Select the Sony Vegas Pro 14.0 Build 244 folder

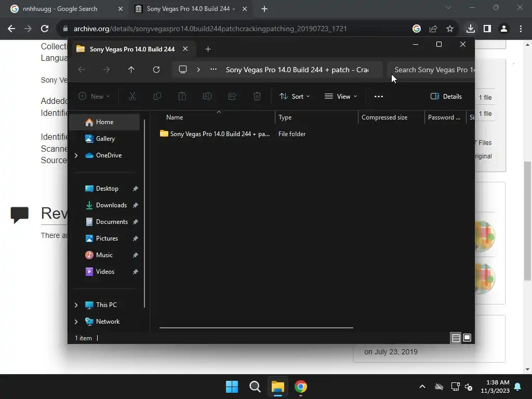(215, 134)
